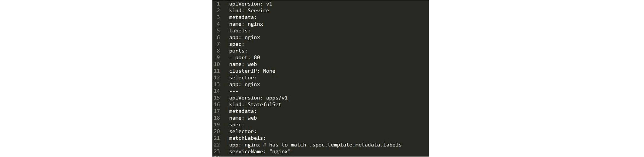This screenshot has width=644, height=157.
Task: Select the 'name: nginx' line
Action: (246, 24)
